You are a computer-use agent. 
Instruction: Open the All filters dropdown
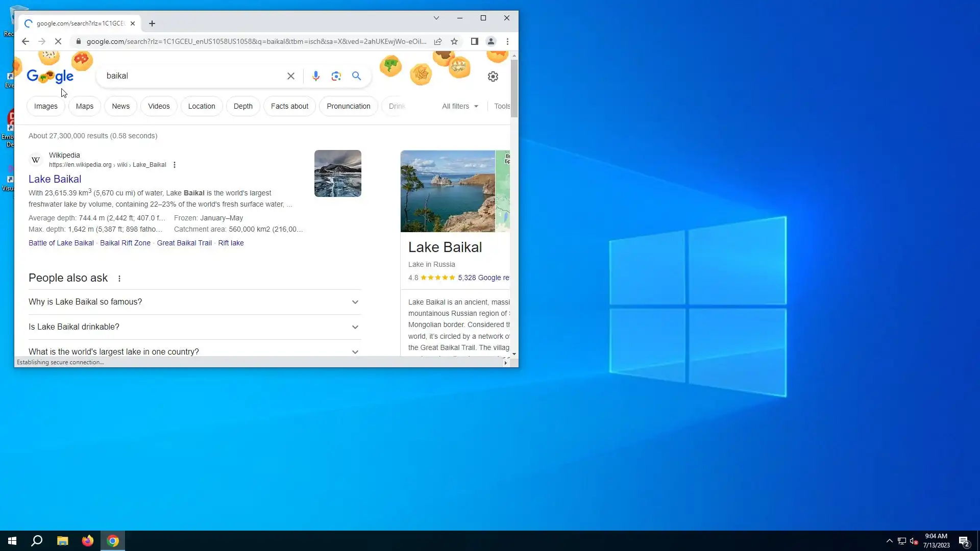460,106
